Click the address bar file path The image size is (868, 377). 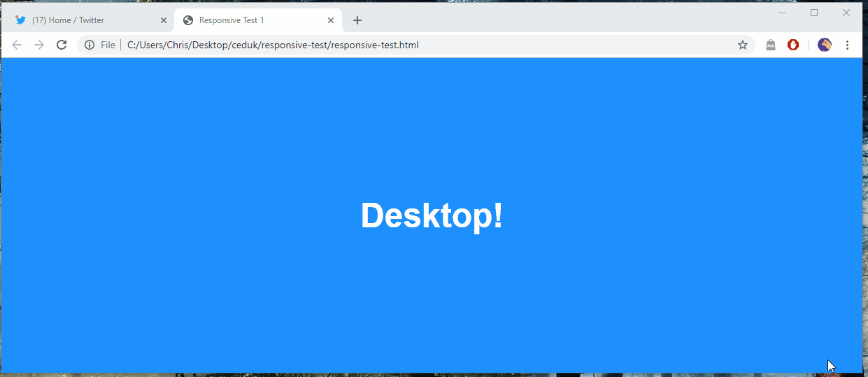273,45
